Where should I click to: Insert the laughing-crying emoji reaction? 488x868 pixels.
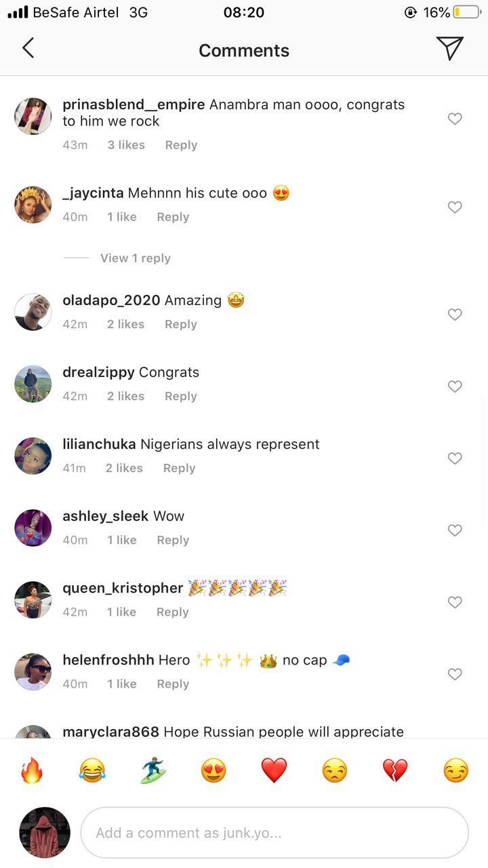pyautogui.click(x=92, y=770)
